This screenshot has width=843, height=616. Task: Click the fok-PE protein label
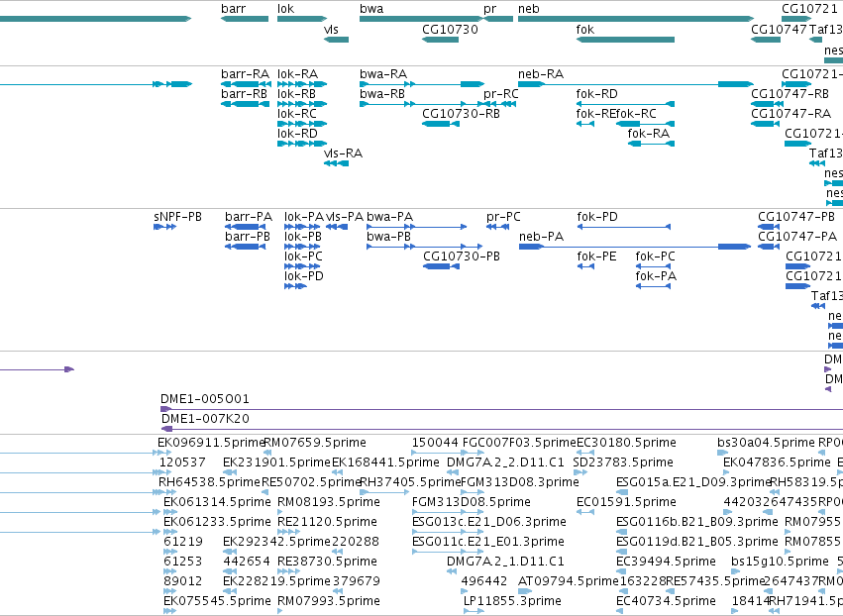[x=596, y=257]
